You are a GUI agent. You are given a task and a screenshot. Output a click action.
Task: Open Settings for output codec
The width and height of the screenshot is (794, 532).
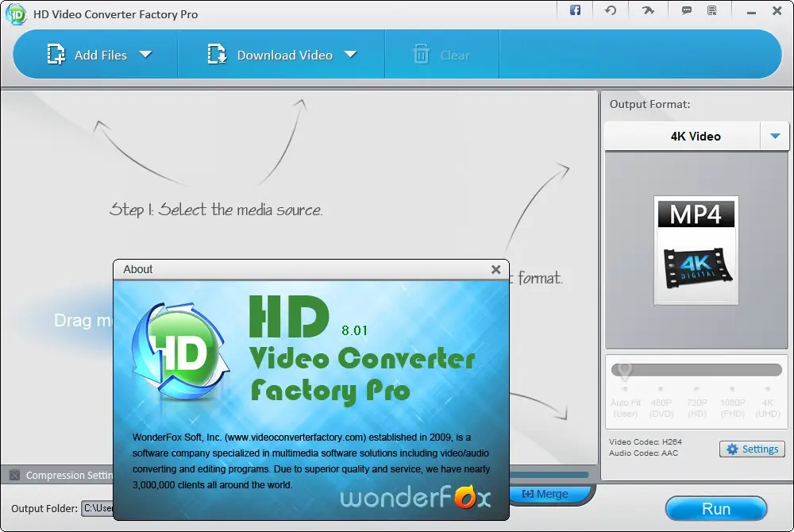(x=752, y=449)
